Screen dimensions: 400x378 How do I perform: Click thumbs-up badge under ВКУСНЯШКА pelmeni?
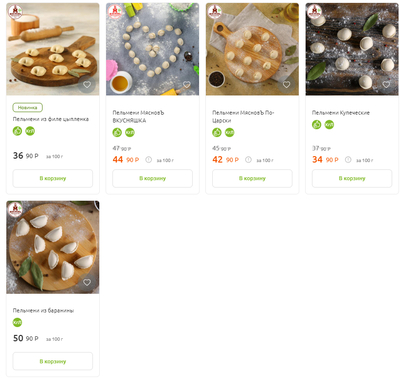117,132
